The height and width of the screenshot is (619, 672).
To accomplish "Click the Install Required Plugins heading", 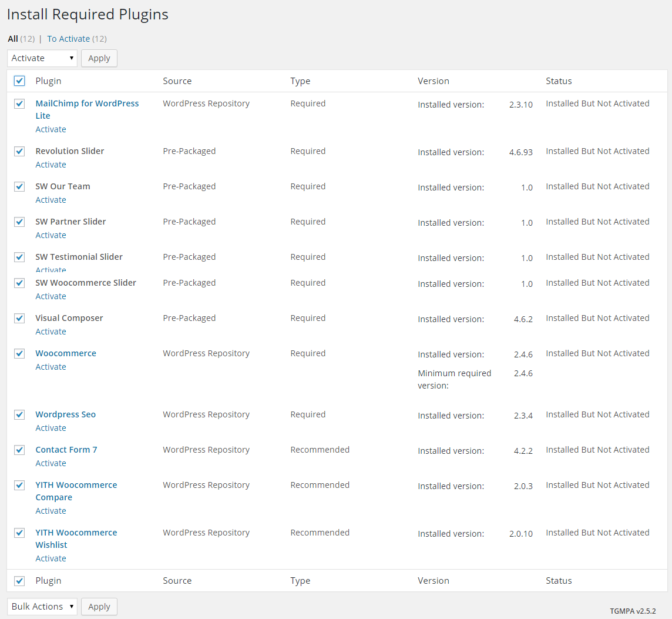I will pyautogui.click(x=88, y=14).
